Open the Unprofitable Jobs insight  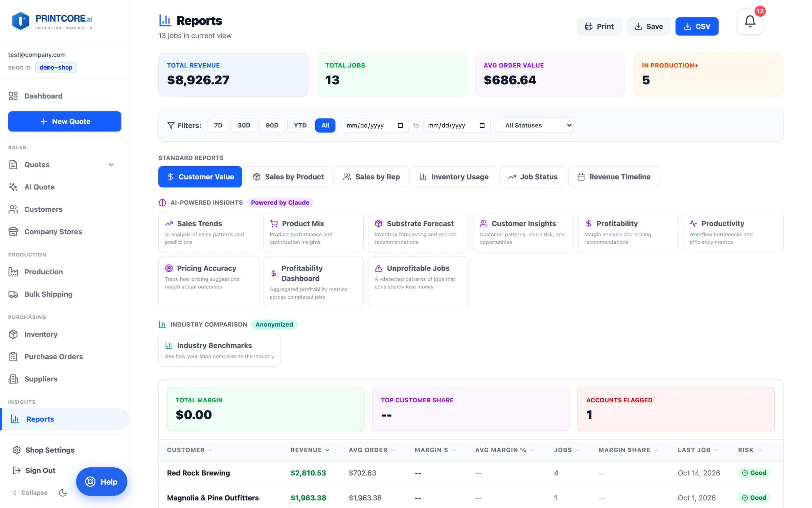pyautogui.click(x=418, y=282)
